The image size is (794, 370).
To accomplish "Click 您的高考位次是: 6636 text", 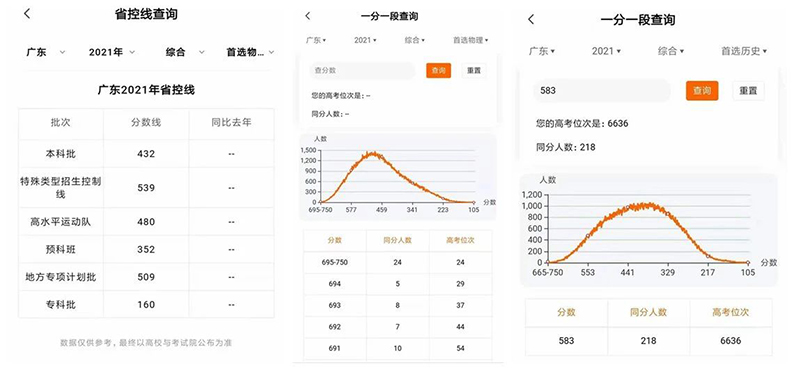I will tap(582, 123).
